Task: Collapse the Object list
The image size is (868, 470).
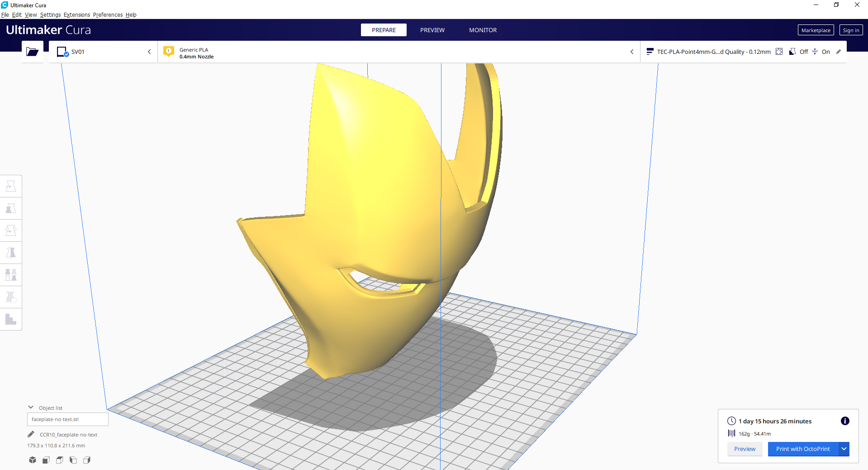Action: coord(31,408)
